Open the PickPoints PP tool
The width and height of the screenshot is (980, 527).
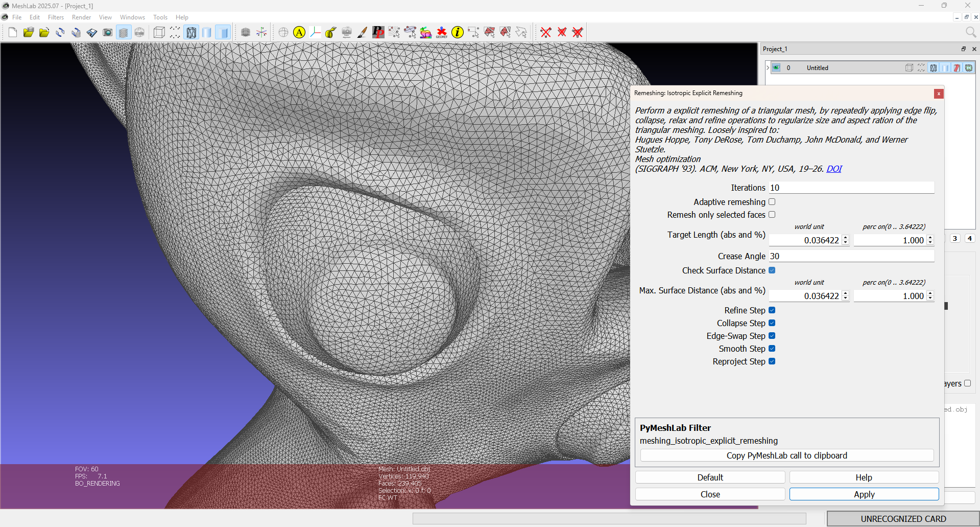click(x=378, y=33)
